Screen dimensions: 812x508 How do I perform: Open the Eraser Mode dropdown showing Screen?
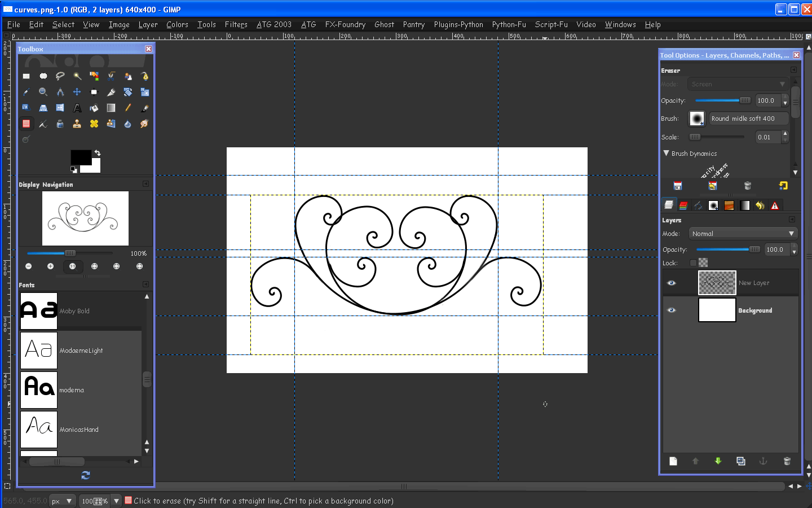pos(738,84)
